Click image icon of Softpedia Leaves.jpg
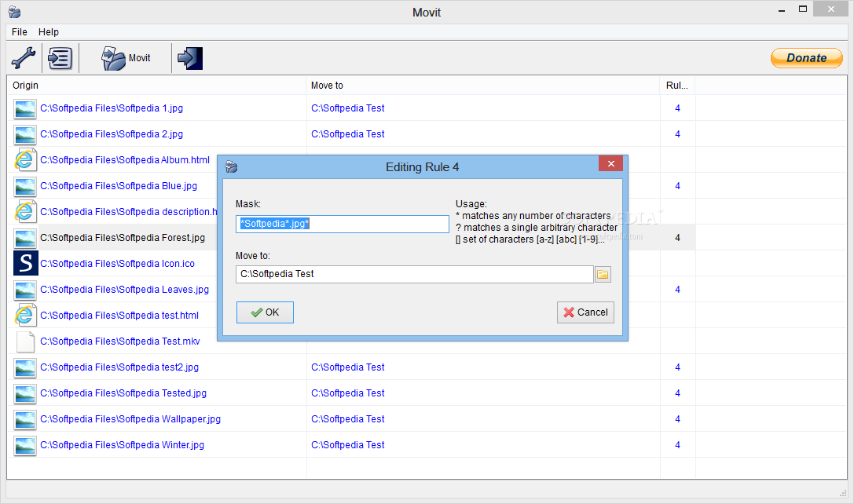854x504 pixels. click(x=25, y=290)
